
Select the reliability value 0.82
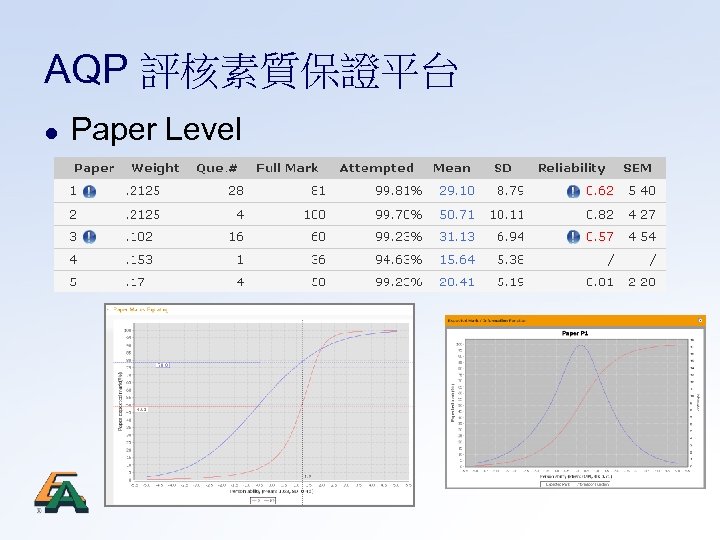click(x=600, y=214)
